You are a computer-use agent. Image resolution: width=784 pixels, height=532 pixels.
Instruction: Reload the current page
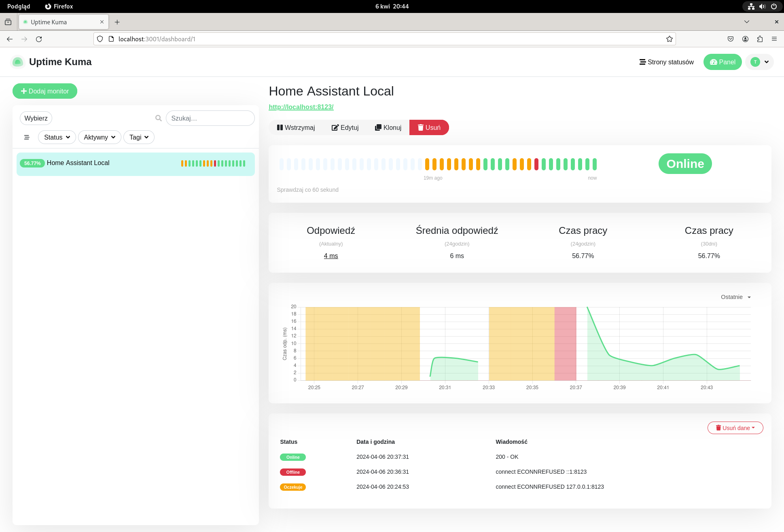39,39
